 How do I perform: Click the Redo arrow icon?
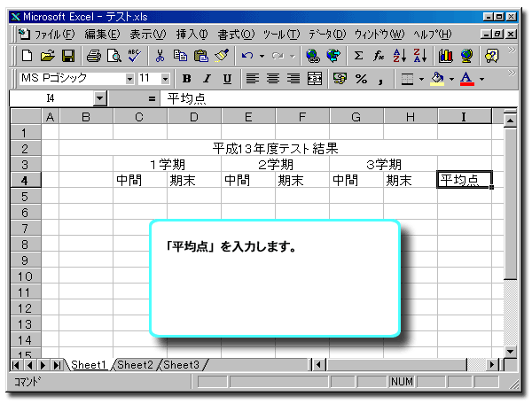278,56
